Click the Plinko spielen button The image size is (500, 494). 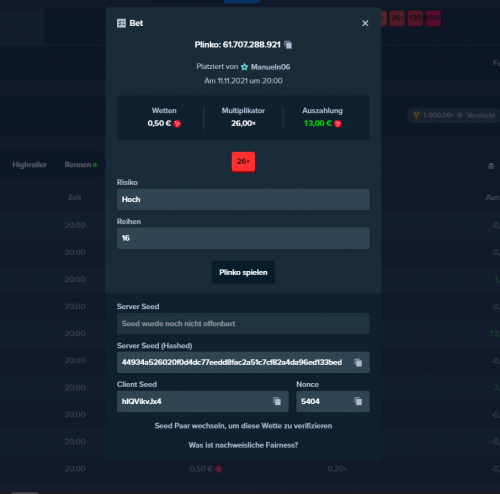pos(243,272)
